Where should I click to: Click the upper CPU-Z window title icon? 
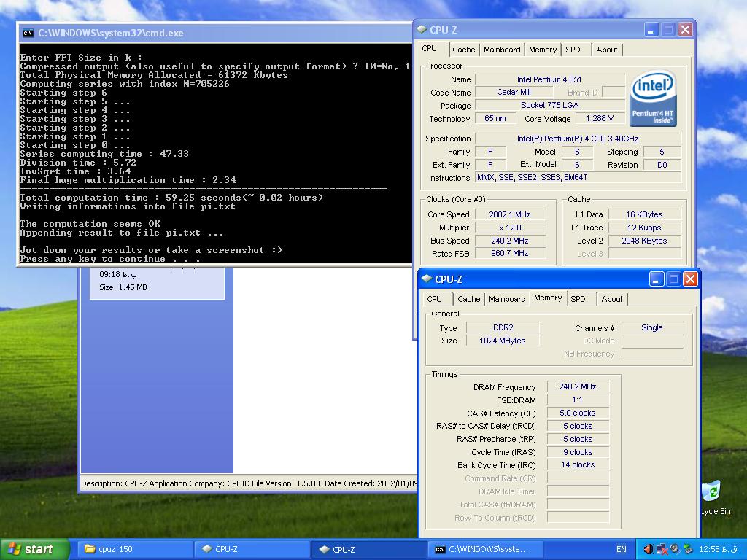422,29
